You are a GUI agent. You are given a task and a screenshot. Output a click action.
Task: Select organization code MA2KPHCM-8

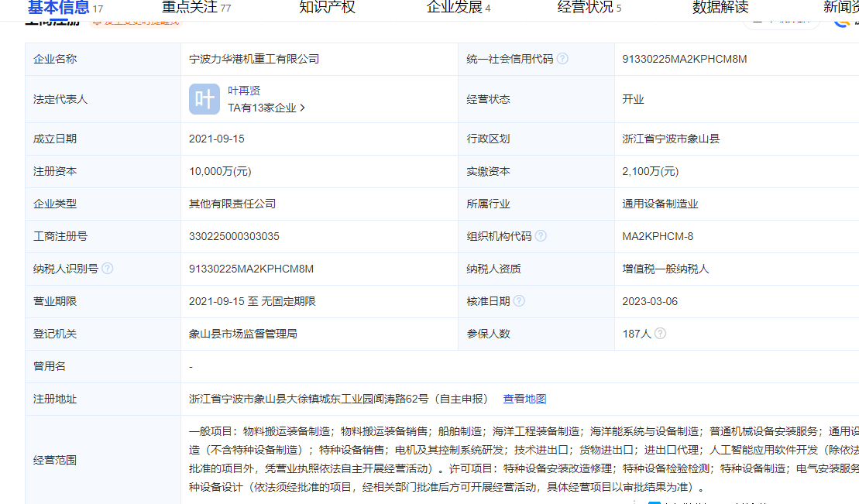[658, 236]
